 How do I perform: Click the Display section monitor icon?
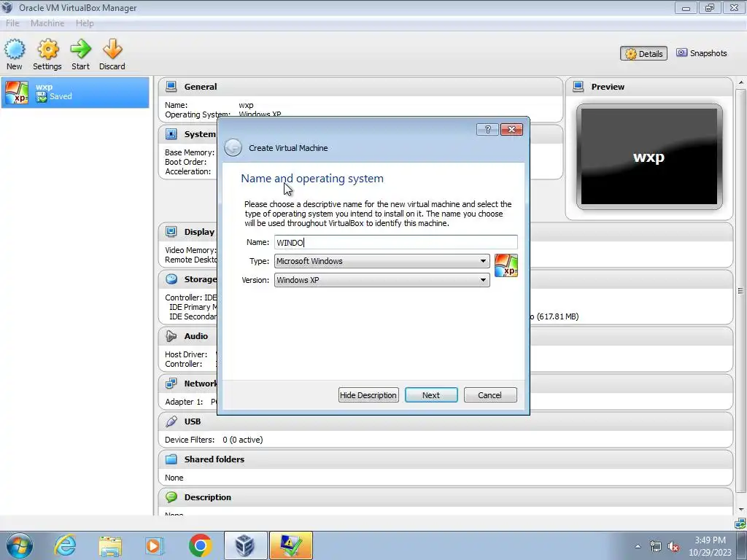point(171,231)
